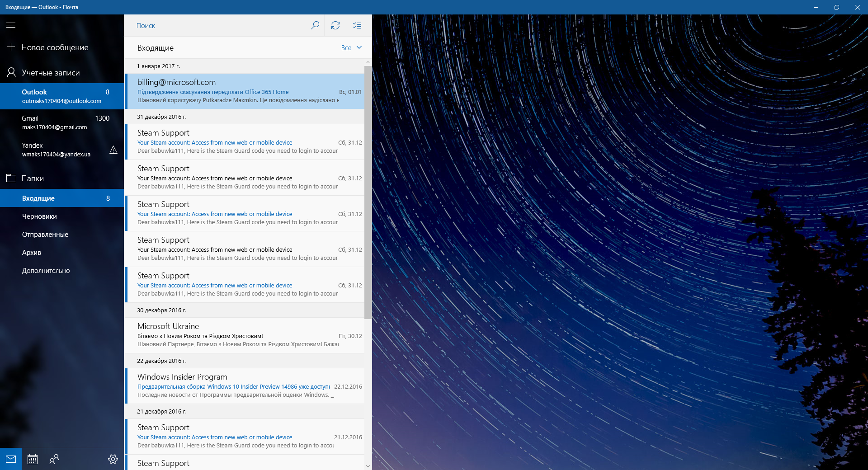
Task: Click the message list scrollbar thumb
Action: pos(368,192)
